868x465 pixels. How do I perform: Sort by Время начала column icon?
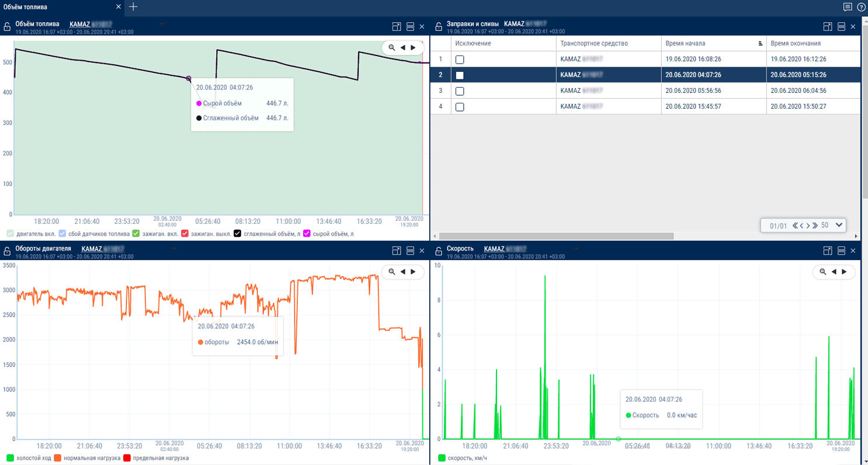(761, 43)
